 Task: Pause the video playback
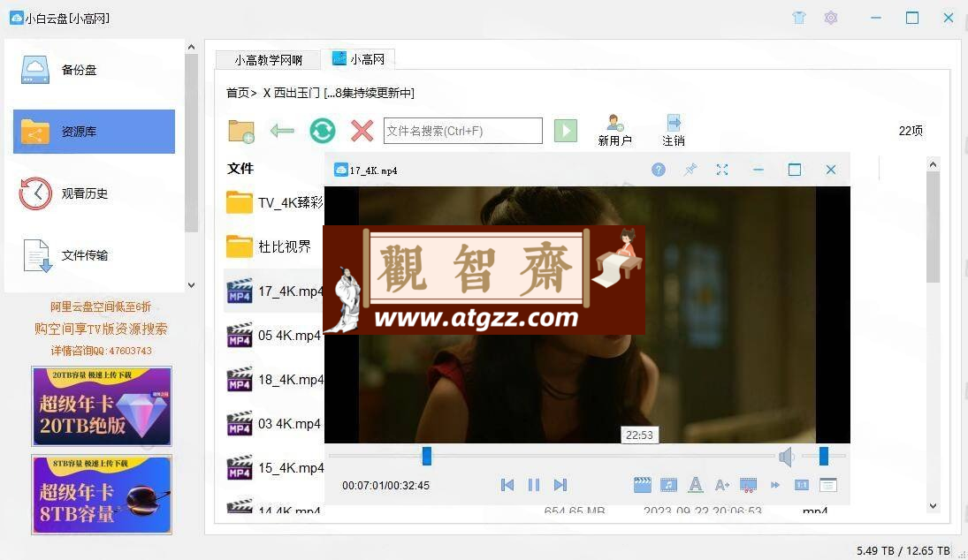pyautogui.click(x=534, y=486)
